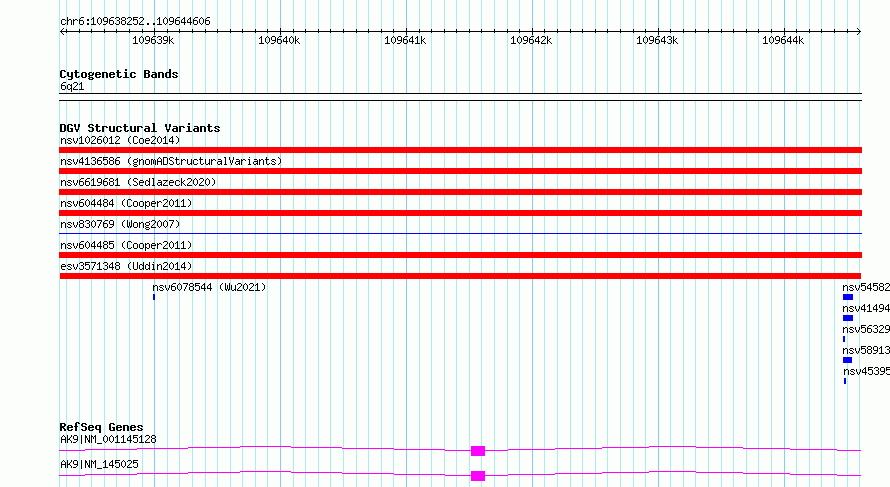
Task: Click the magenta exon of AK9|NM_001145128
Action: point(478,451)
